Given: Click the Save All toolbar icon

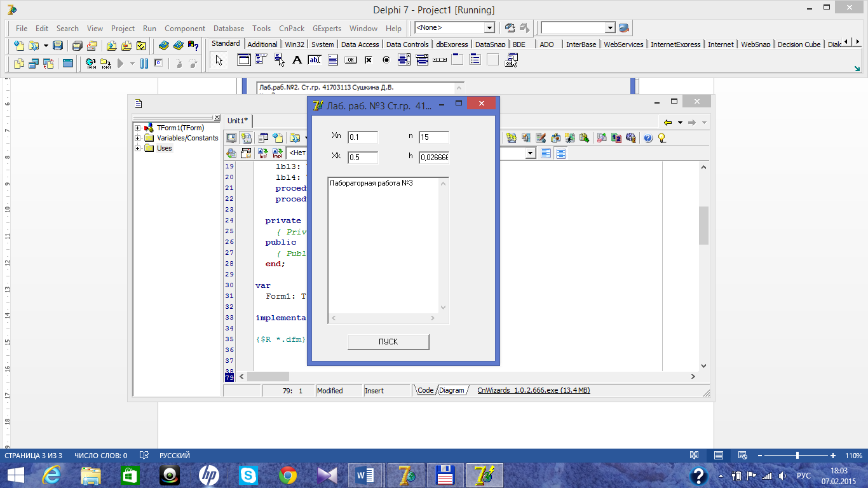Looking at the screenshot, I should click(77, 46).
